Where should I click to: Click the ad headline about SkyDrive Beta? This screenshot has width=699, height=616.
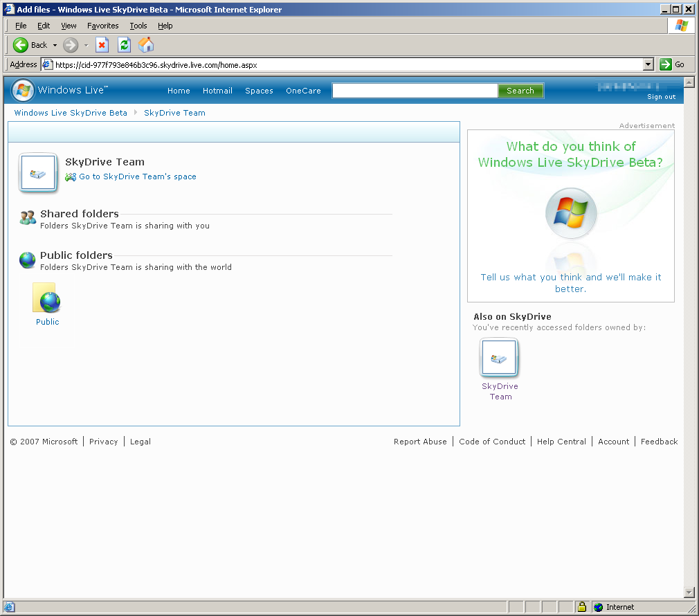(x=570, y=154)
